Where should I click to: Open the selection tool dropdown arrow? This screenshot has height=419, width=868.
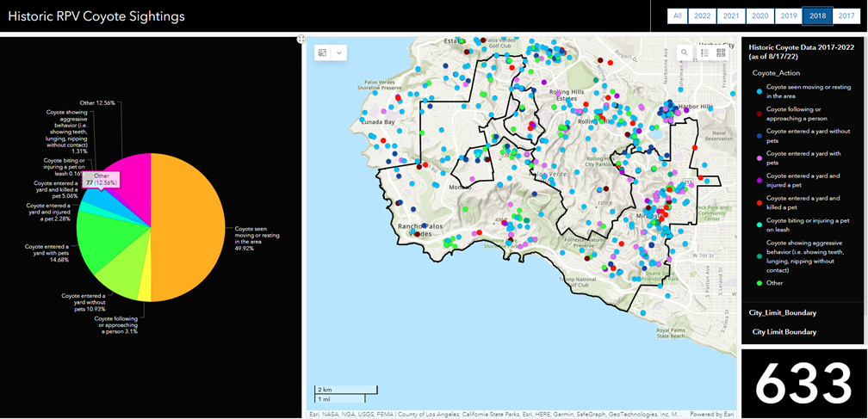pyautogui.click(x=339, y=52)
